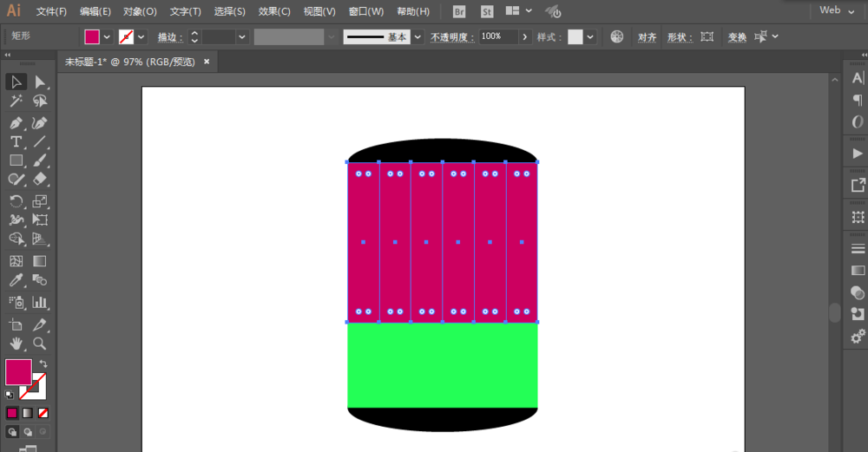Switch to the 未标题-1 document tab
Image resolution: width=868 pixels, height=452 pixels.
click(x=130, y=62)
